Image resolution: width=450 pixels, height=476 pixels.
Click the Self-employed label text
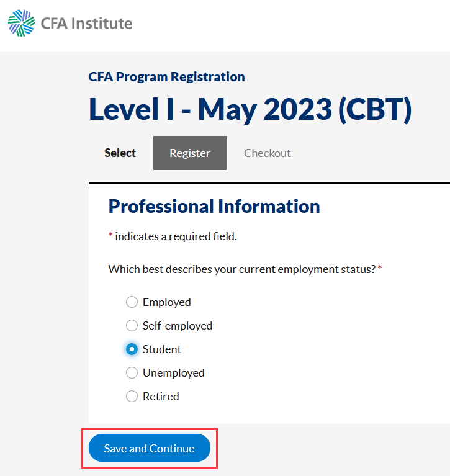pyautogui.click(x=178, y=326)
